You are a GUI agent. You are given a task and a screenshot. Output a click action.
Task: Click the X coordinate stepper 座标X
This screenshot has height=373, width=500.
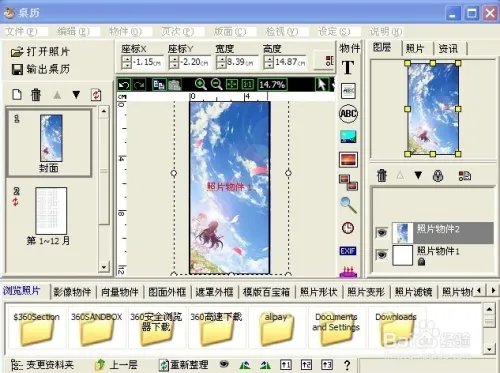tap(127, 62)
